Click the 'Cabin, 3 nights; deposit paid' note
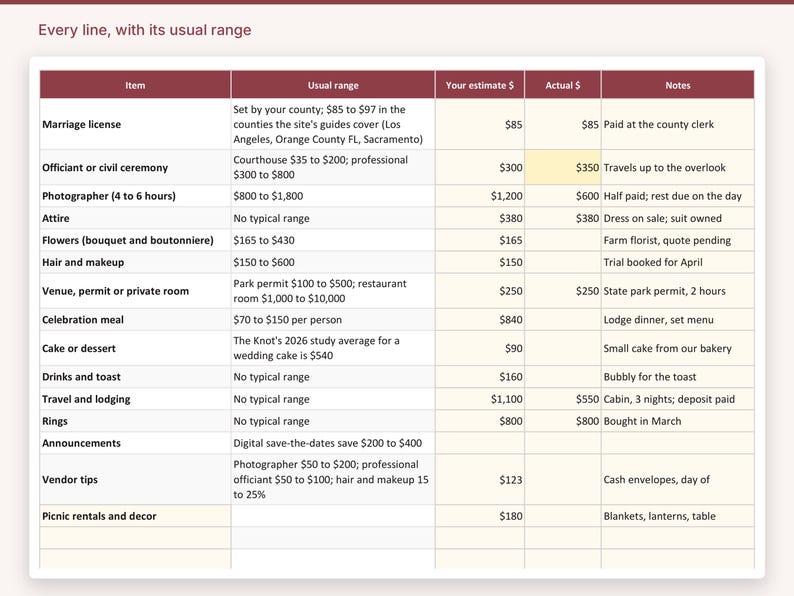794x596 pixels. click(x=678, y=399)
